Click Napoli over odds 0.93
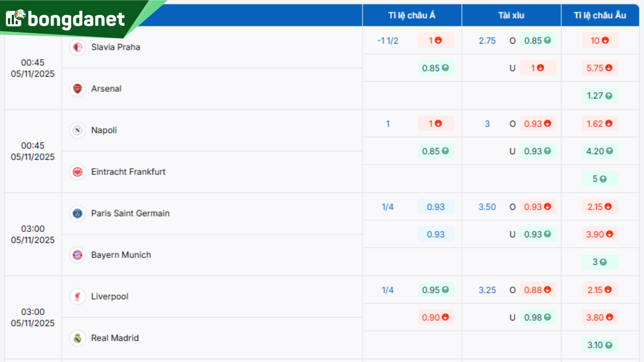 537,124
